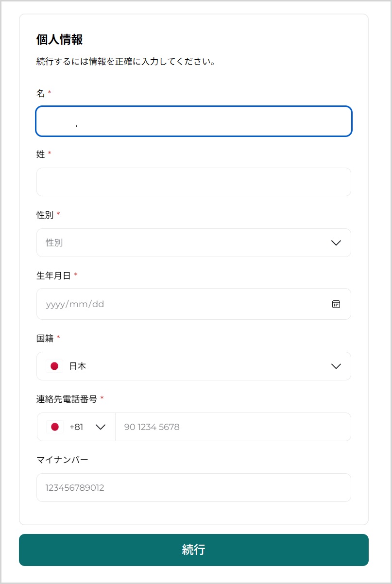Click the Japan flag in 国籍 field

tap(54, 366)
